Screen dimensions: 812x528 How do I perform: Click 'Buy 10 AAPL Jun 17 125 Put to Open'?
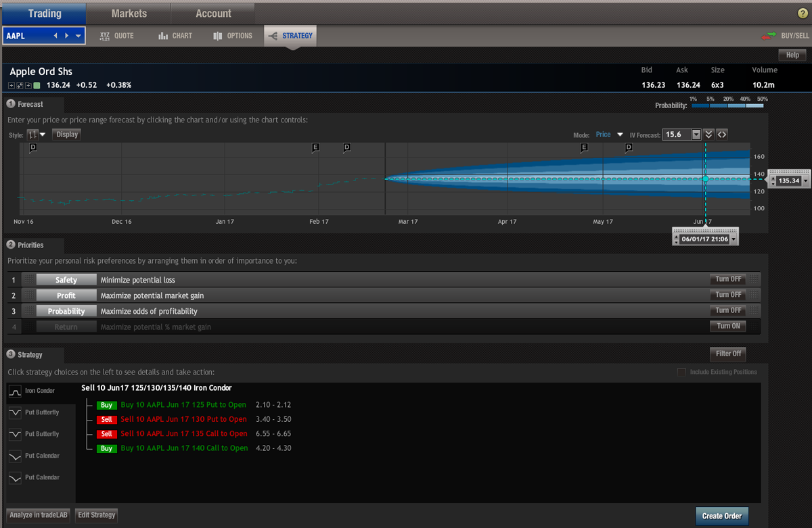[x=185, y=405]
